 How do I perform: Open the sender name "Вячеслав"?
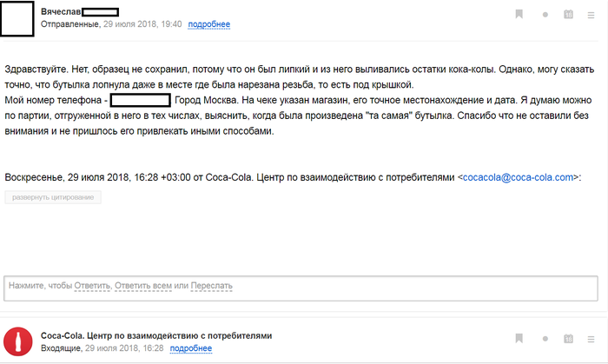tap(65, 11)
